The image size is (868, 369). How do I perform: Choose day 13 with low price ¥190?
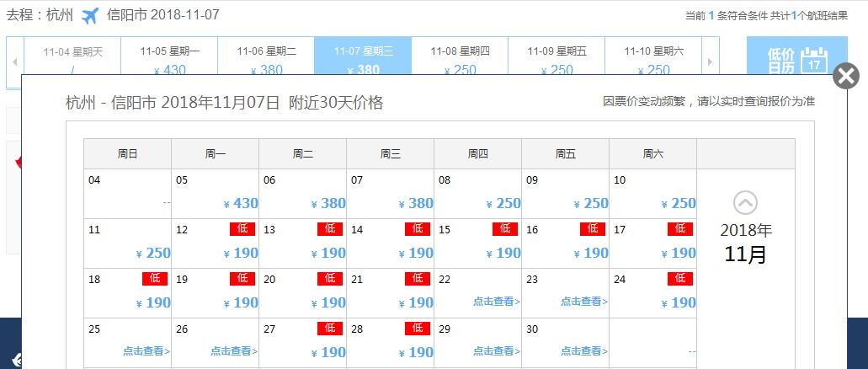[x=303, y=243]
